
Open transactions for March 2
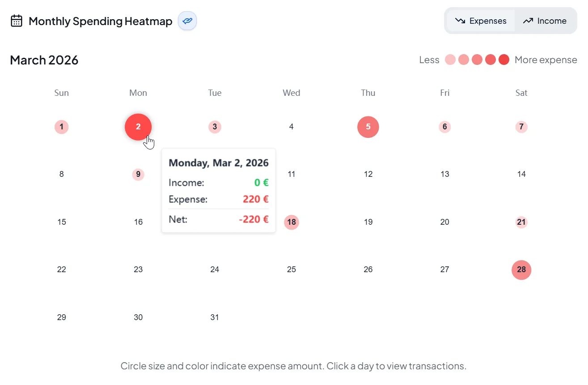click(x=138, y=127)
